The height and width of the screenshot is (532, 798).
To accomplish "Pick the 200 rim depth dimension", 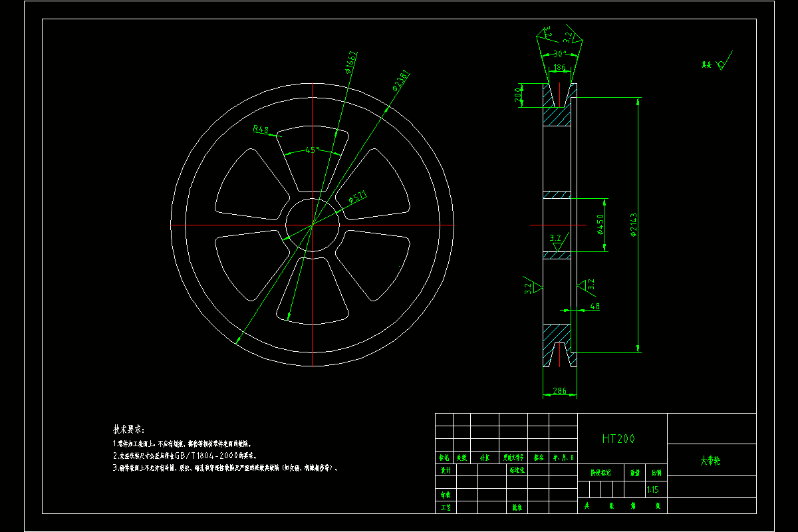I will [519, 95].
